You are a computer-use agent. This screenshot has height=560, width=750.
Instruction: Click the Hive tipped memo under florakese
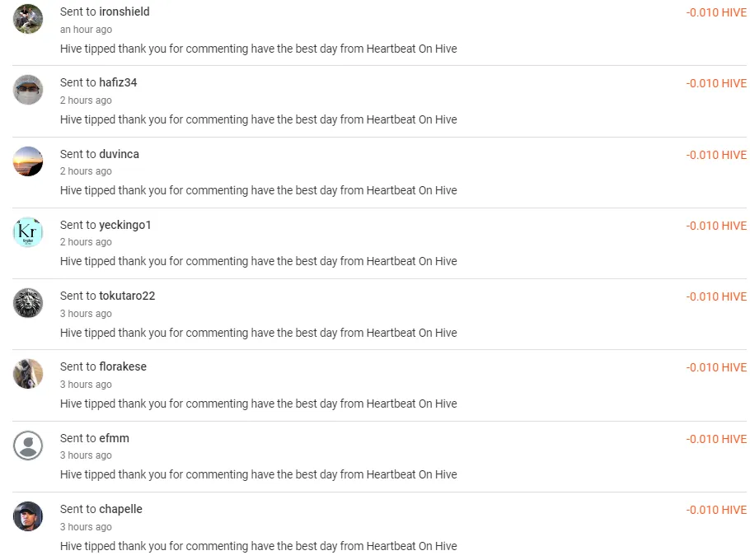(x=258, y=404)
